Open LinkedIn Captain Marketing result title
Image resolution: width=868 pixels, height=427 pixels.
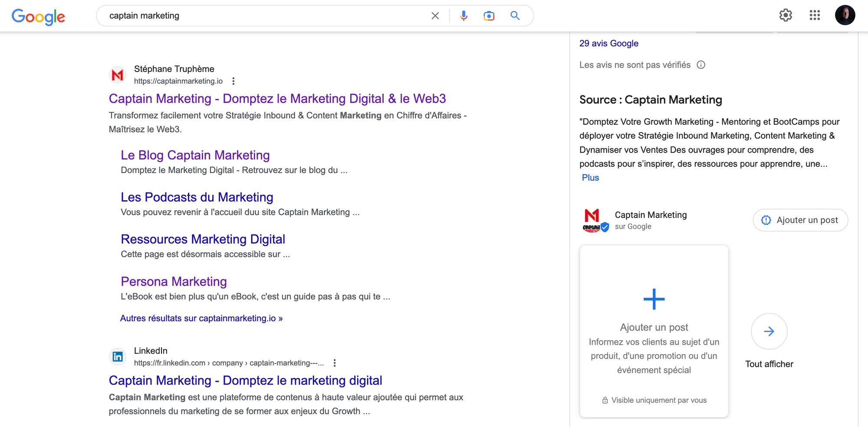pos(246,381)
